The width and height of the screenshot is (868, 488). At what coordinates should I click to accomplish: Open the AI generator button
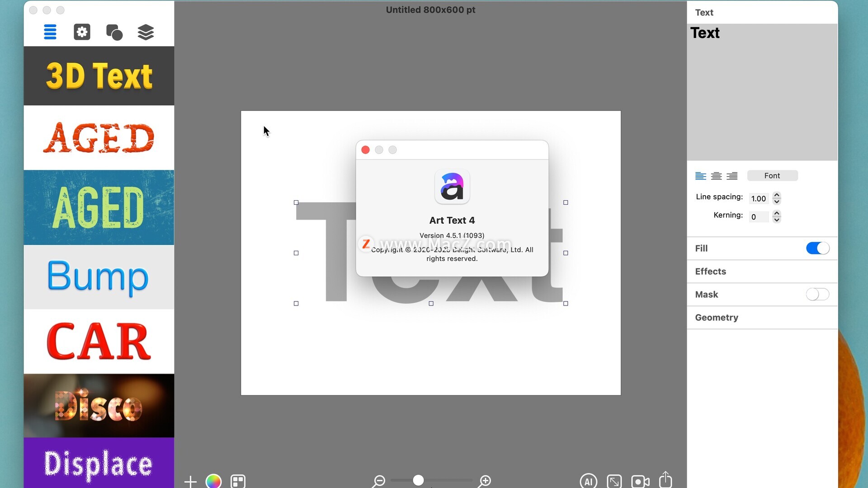pos(589,481)
